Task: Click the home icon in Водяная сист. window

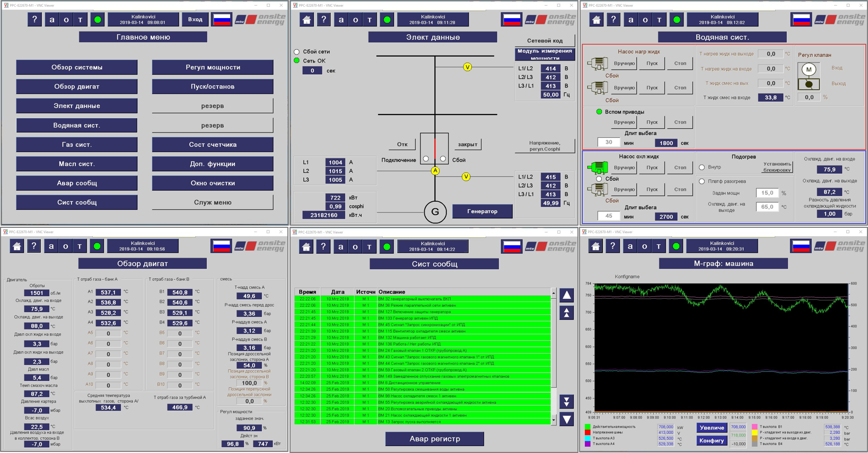Action: pos(597,20)
